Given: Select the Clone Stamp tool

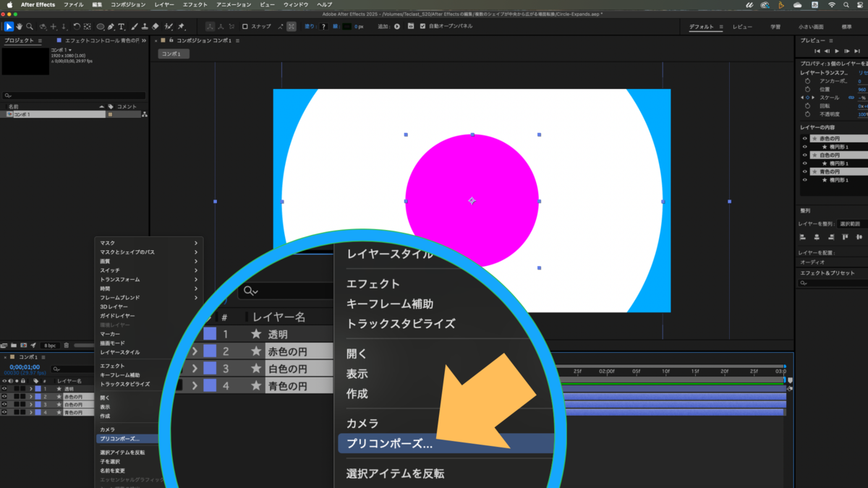Looking at the screenshot, I should pos(145,27).
